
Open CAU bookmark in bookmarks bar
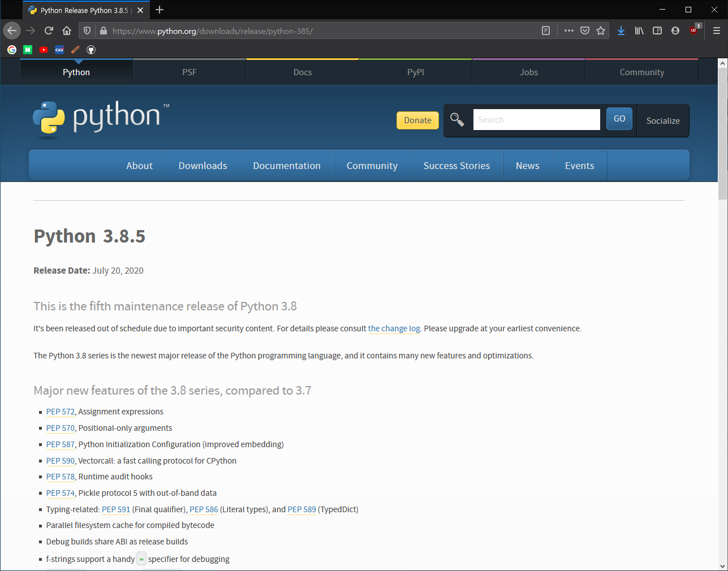(x=59, y=50)
